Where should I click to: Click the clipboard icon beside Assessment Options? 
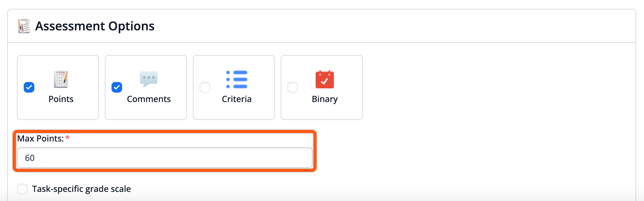(x=24, y=26)
